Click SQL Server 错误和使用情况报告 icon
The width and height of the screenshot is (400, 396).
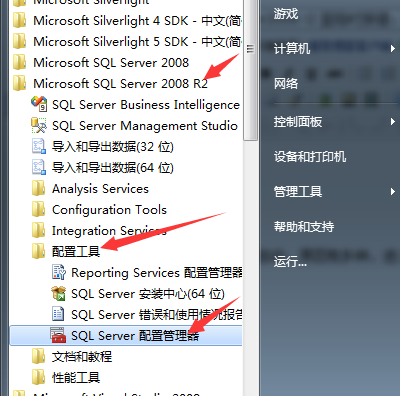[x=58, y=314]
